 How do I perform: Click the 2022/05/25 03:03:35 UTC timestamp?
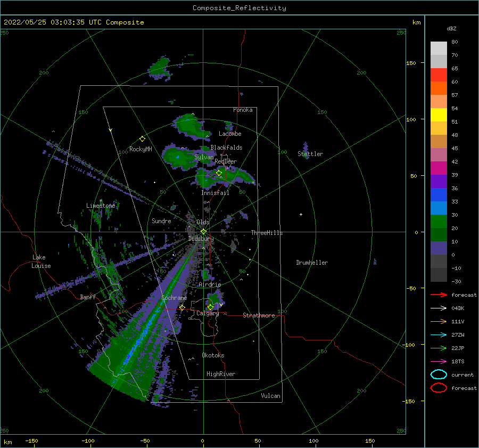74,22
